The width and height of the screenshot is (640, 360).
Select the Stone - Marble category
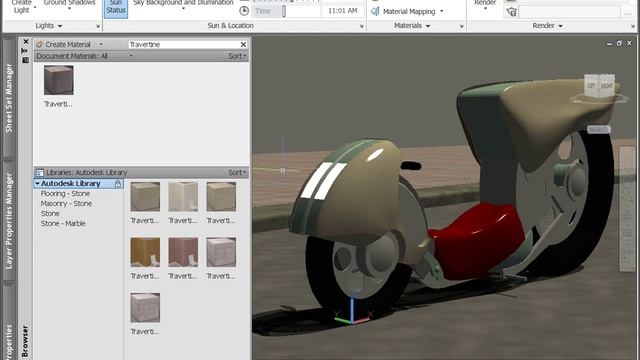(x=63, y=223)
